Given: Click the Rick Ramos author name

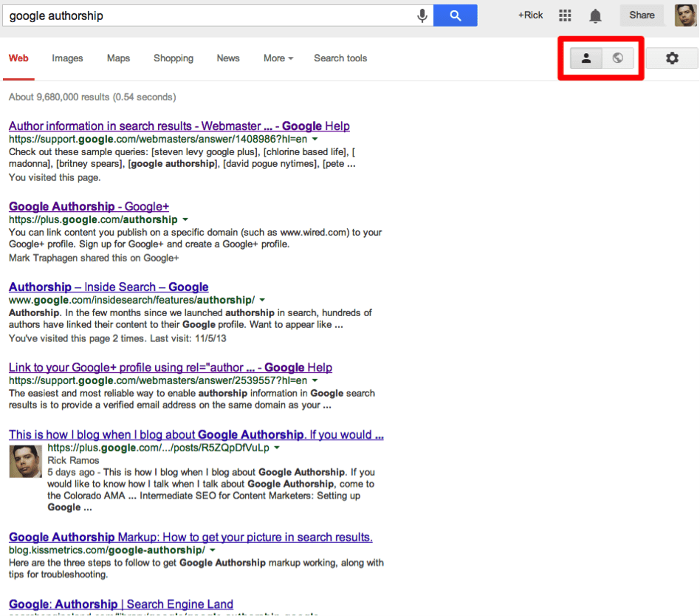Looking at the screenshot, I should [73, 460].
